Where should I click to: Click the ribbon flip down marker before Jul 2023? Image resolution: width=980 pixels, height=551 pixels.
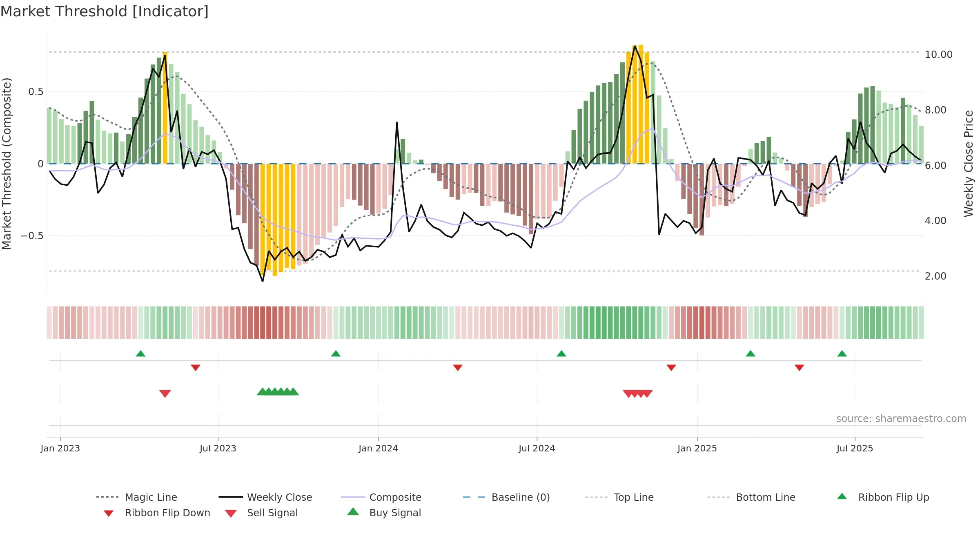click(x=196, y=368)
